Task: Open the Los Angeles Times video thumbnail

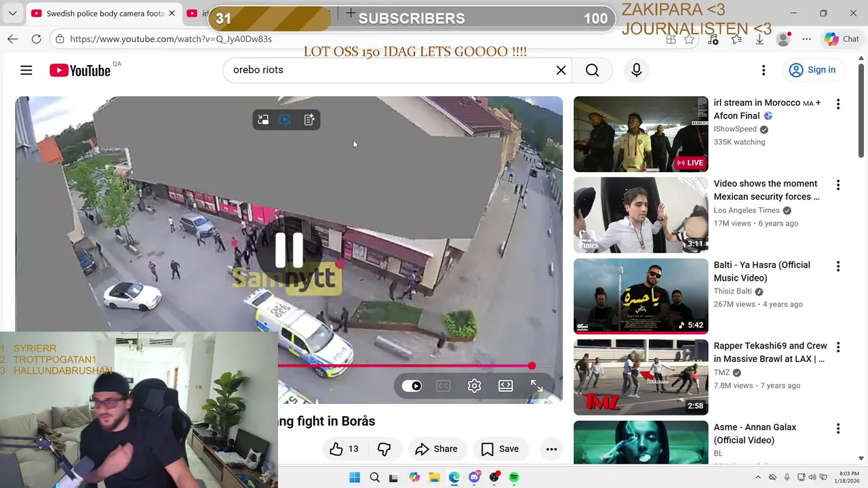Action: pos(641,216)
